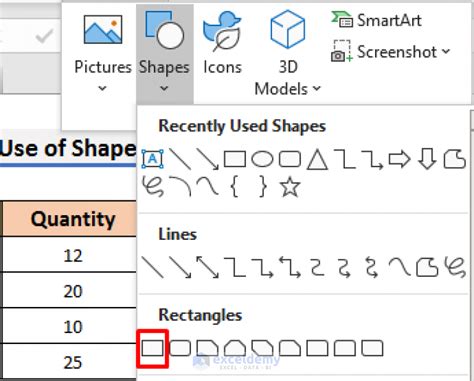Select the Elbow Double-Arrow Connector
Viewport: 474px width, 381px height.
point(290,267)
